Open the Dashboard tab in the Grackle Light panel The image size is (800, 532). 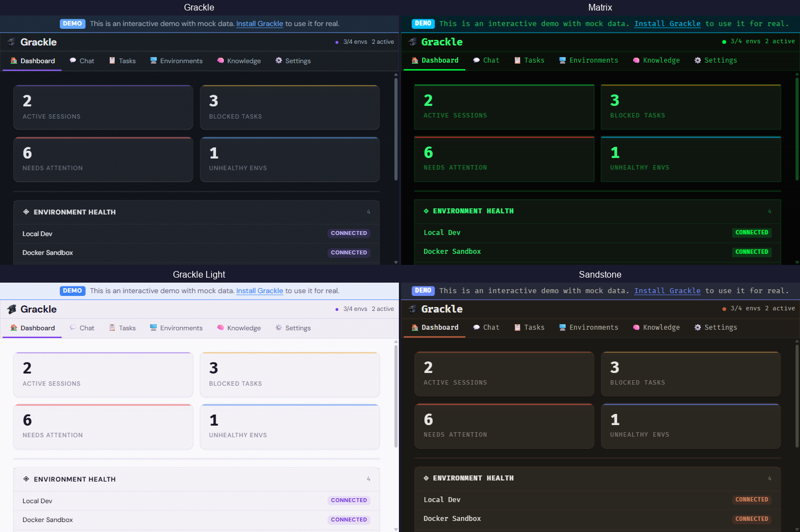[32, 328]
